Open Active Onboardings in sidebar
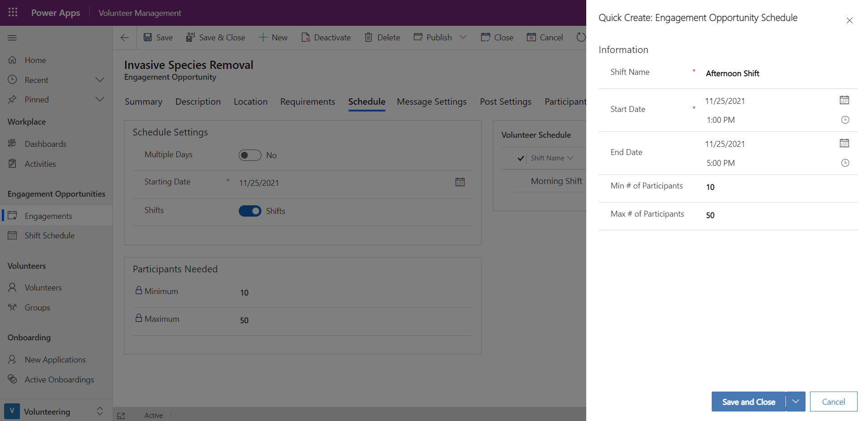The height and width of the screenshot is (421, 868). coord(56,380)
